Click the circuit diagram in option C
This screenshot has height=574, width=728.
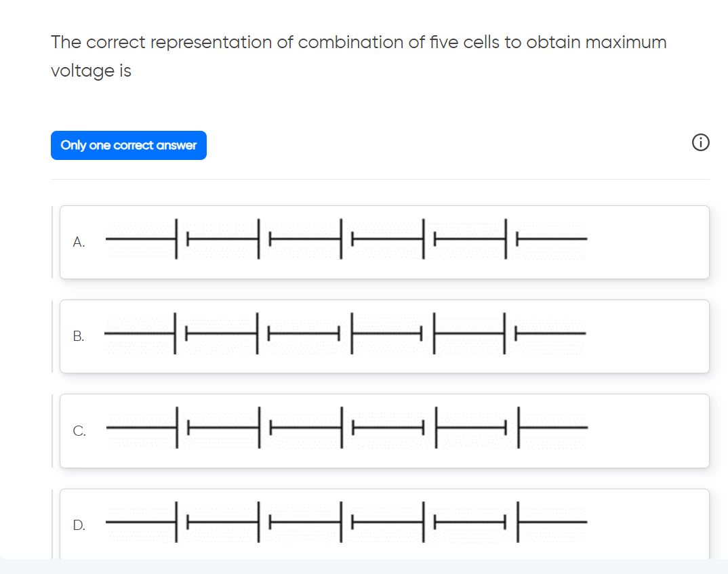[346, 428]
